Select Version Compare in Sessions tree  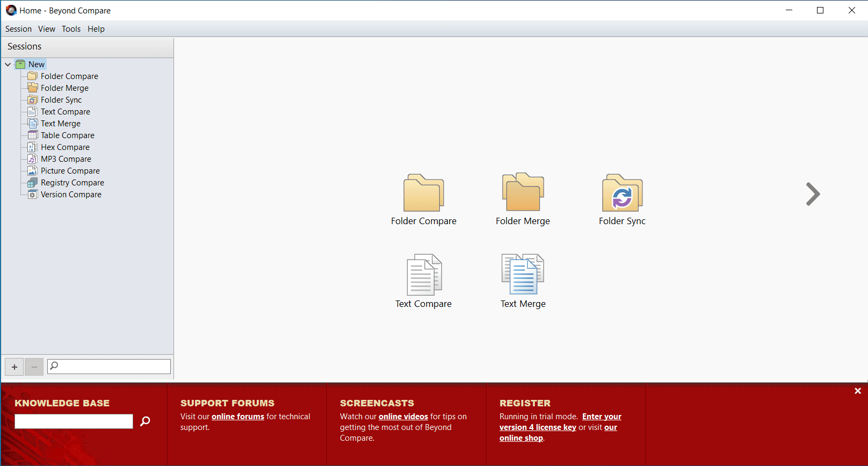(x=71, y=195)
